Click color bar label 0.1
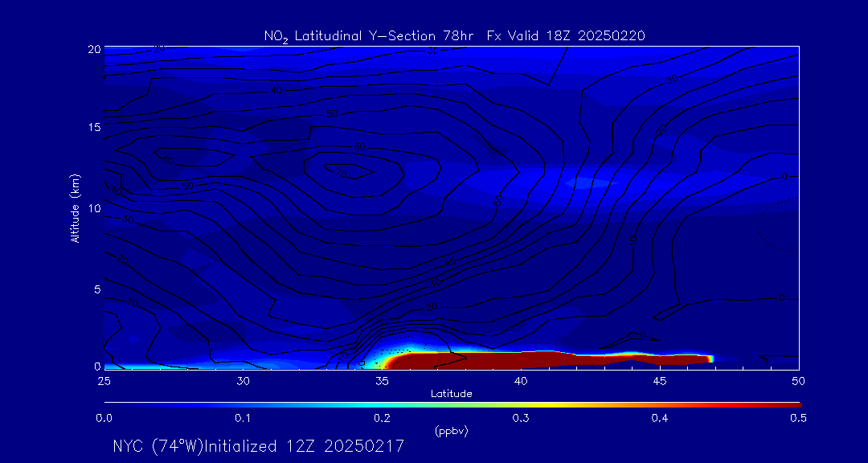Image resolution: width=868 pixels, height=463 pixels. click(243, 419)
